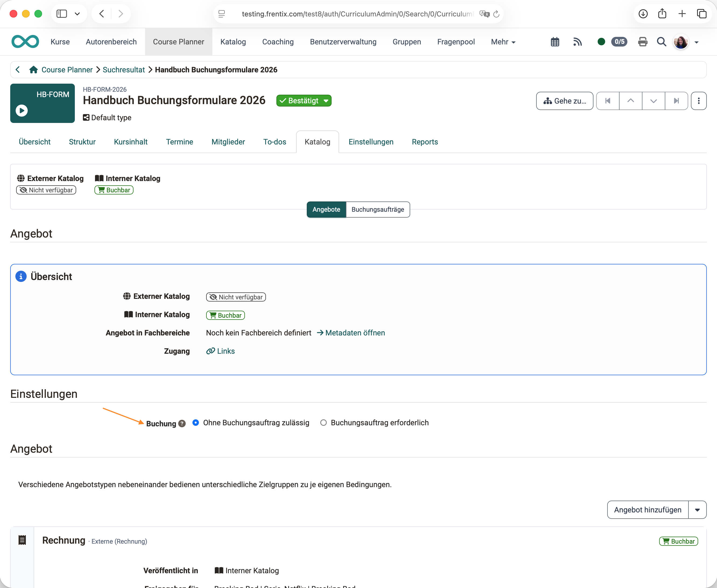Jump to the first element icon

pos(607,101)
